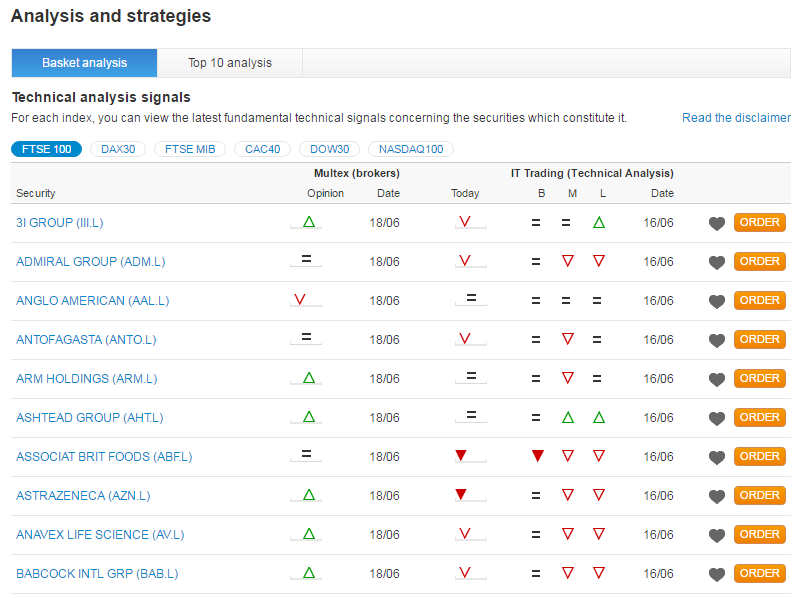Open 3I GROUP (III.L) security link

coord(60,223)
